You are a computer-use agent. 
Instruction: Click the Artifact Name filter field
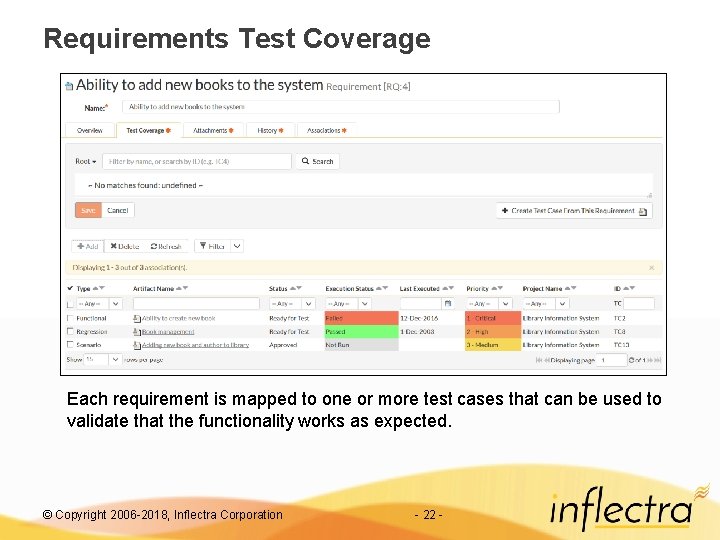(196, 304)
